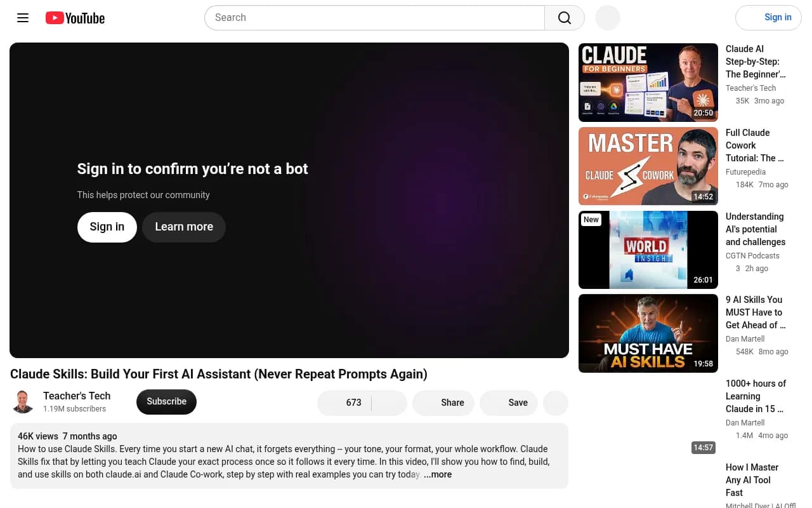
Task: Click the Teacher's Tech channel avatar
Action: [x=23, y=402]
